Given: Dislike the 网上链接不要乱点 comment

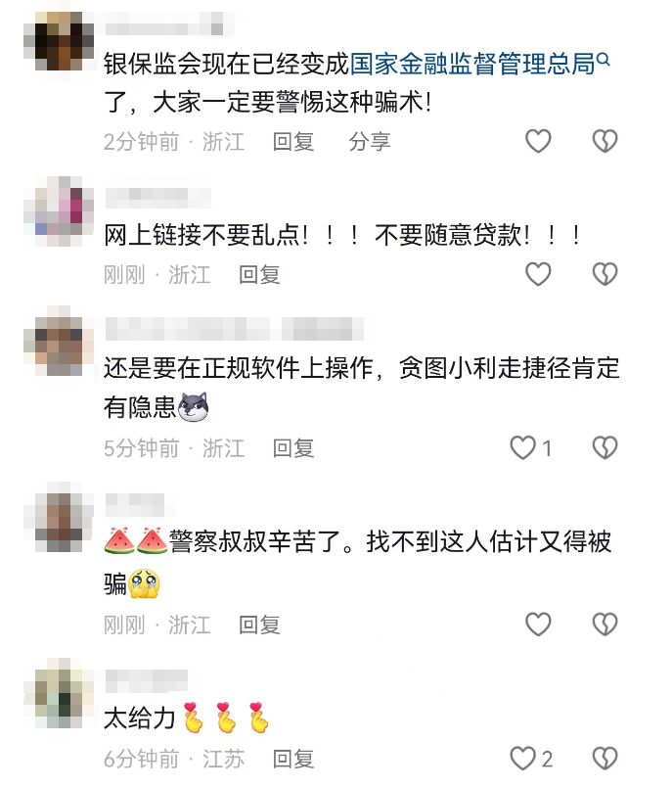Looking at the screenshot, I should pos(605,274).
